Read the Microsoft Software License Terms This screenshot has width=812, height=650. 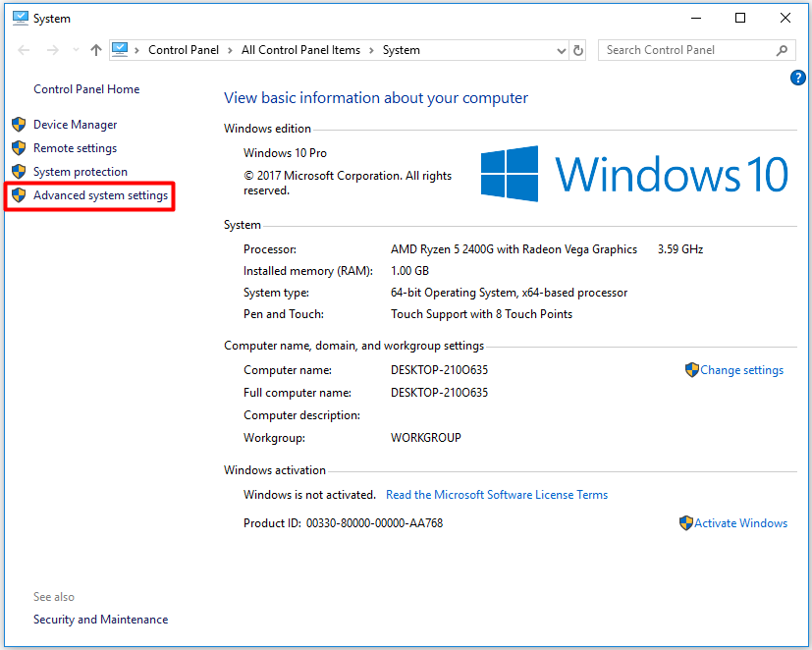497,495
